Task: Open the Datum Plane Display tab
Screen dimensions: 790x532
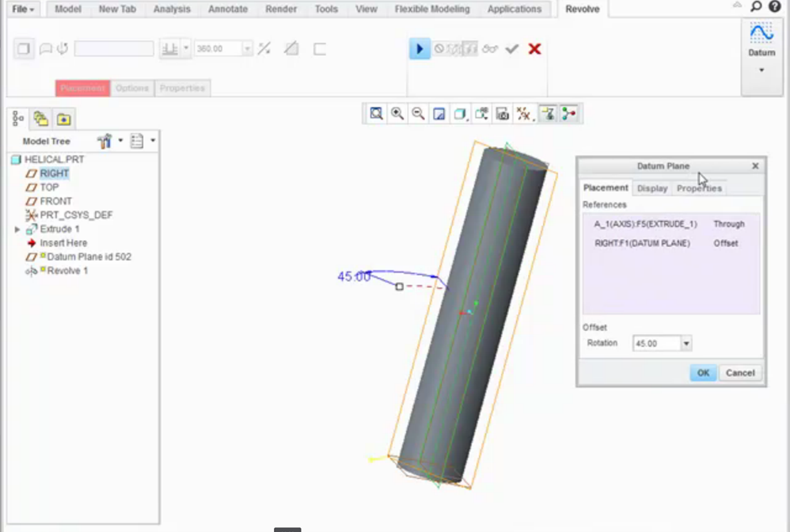Action: coord(652,188)
